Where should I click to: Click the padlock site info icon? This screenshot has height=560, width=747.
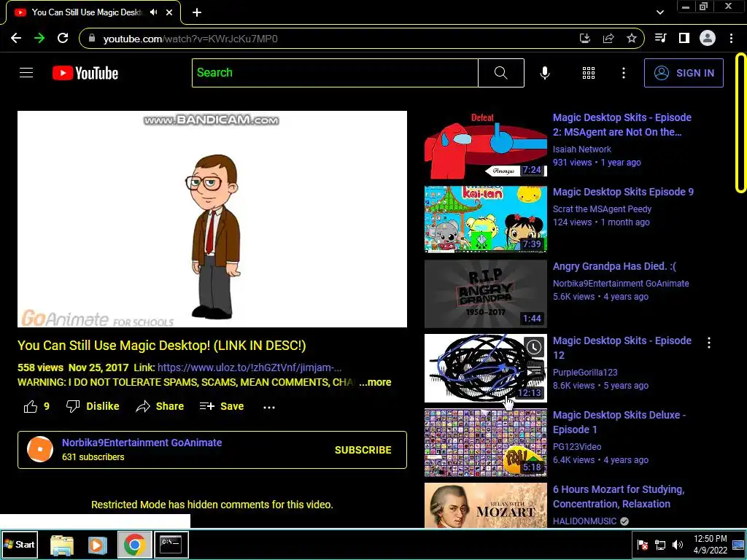coord(92,38)
